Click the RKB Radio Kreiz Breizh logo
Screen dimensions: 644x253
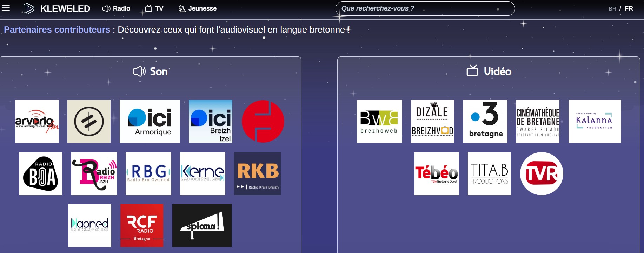pos(257,173)
